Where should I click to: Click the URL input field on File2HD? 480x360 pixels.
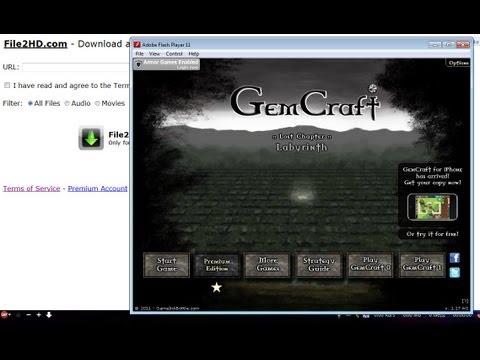pyautogui.click(x=76, y=67)
